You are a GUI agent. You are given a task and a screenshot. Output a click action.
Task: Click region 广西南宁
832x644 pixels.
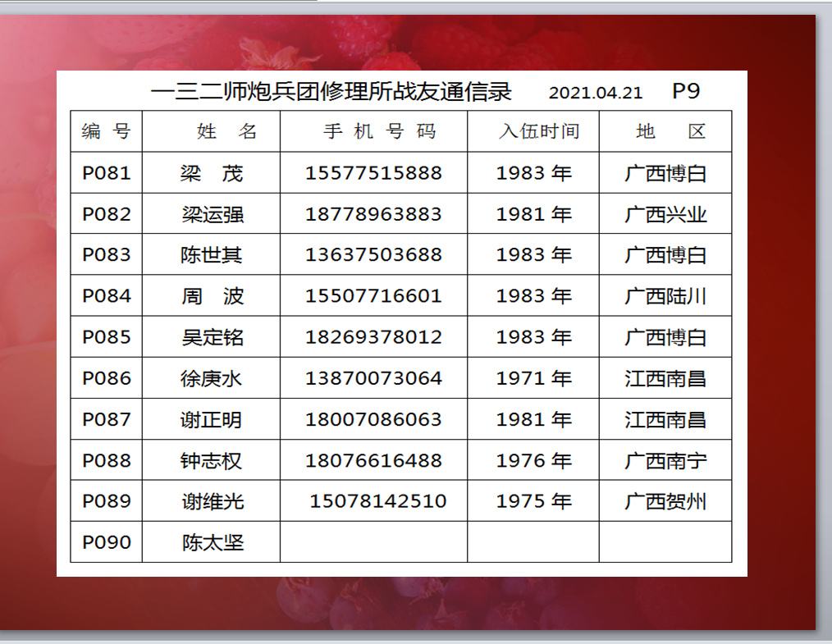[x=665, y=461]
